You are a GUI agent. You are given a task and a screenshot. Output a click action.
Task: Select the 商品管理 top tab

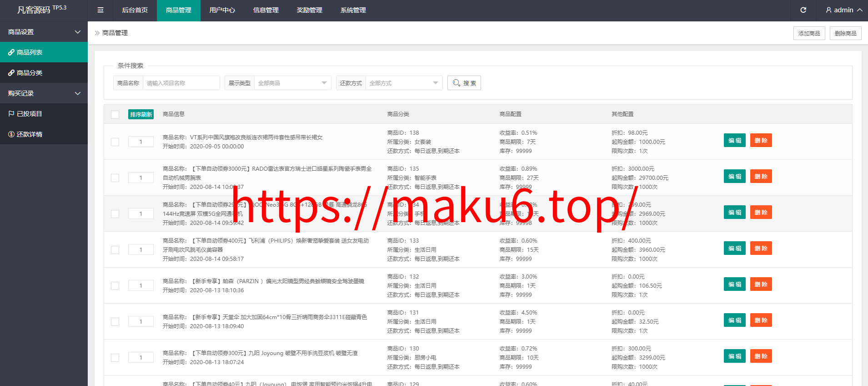[x=179, y=10]
